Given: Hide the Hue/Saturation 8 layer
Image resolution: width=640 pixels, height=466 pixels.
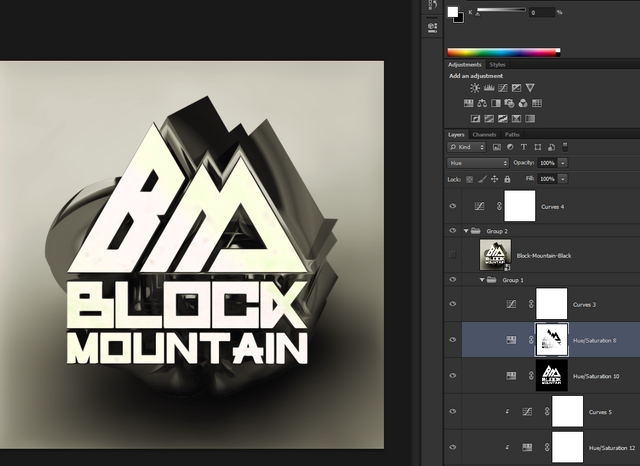Looking at the screenshot, I should pos(453,340).
